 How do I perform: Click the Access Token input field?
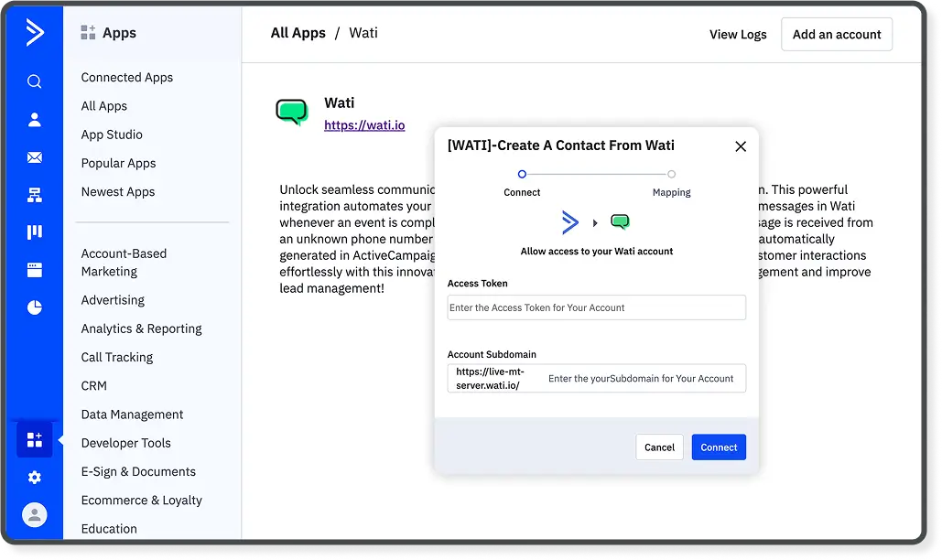[x=597, y=307]
